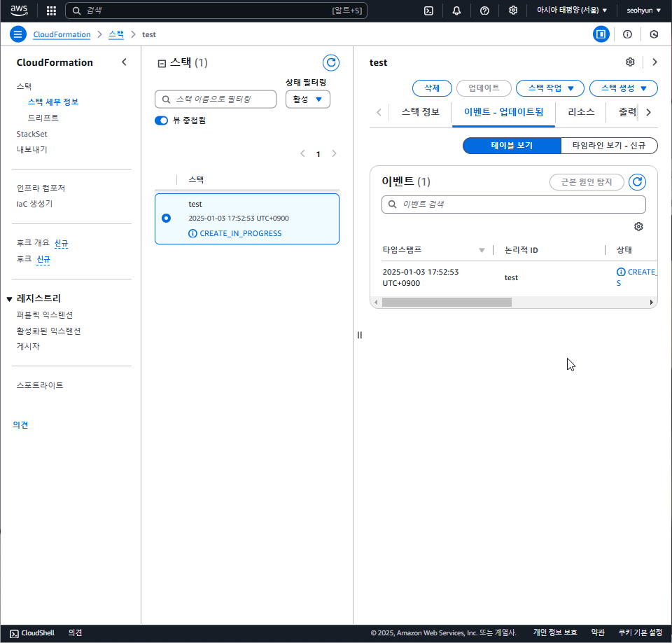Open the stack actions dropdown
Screen dimensions: 672x643
550,88
